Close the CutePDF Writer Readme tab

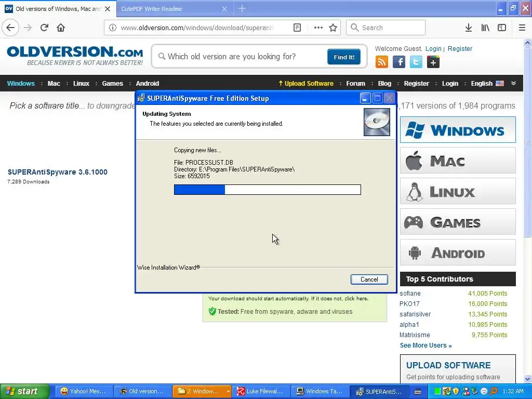coord(224,9)
